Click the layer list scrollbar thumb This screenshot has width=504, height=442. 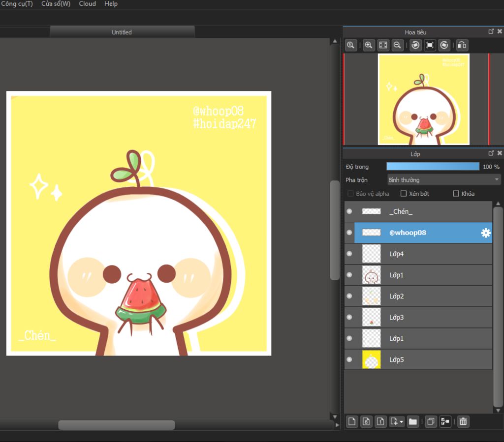(x=498, y=307)
